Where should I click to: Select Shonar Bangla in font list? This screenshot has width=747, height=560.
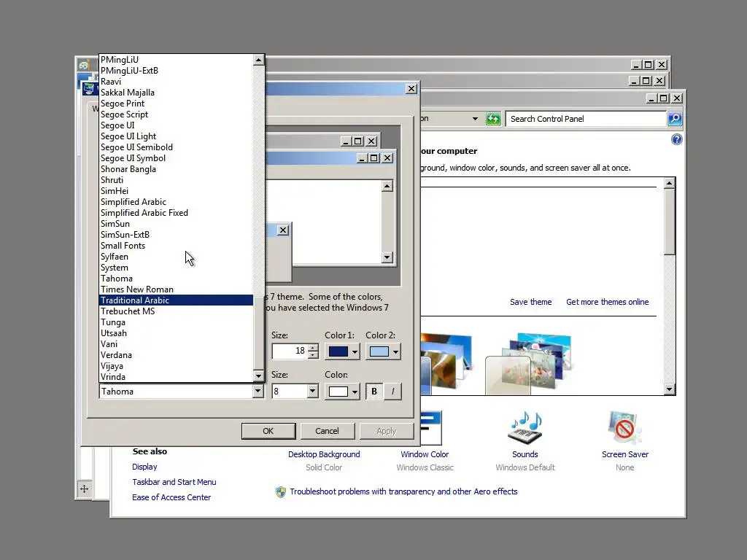(x=177, y=169)
